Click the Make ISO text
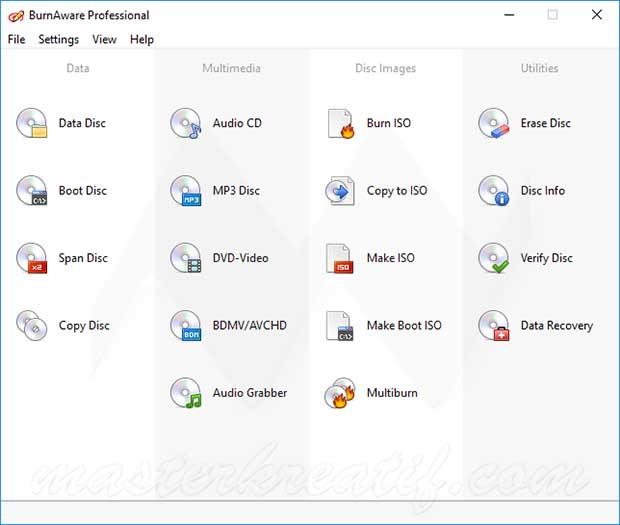The width and height of the screenshot is (620, 525). pyautogui.click(x=391, y=258)
